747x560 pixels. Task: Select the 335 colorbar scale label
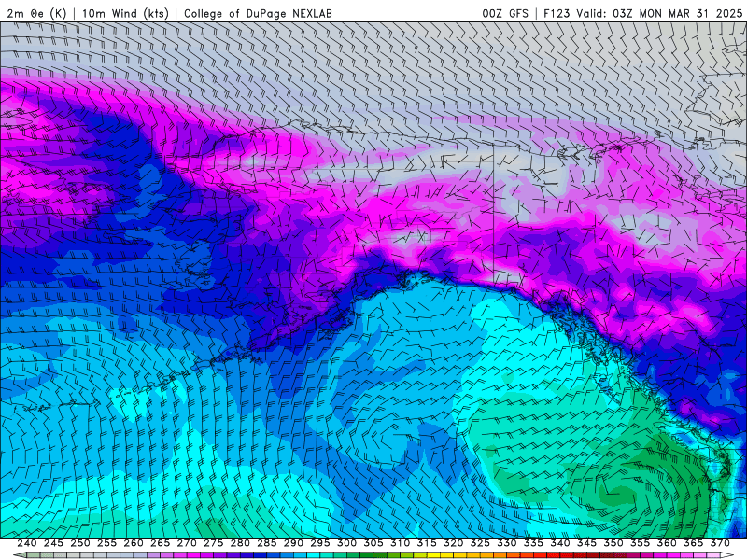point(533,543)
